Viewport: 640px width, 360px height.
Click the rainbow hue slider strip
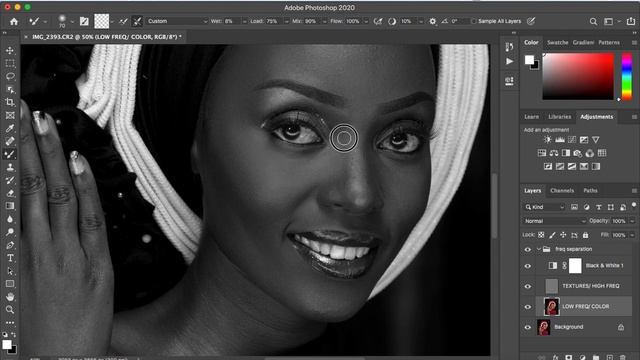pyautogui.click(x=627, y=76)
